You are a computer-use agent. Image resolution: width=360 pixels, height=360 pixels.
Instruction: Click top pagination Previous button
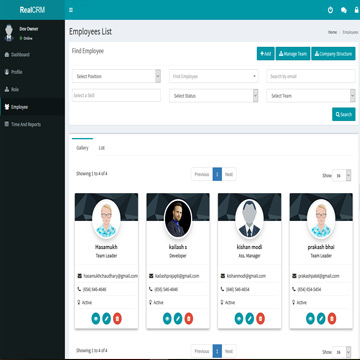tap(202, 174)
